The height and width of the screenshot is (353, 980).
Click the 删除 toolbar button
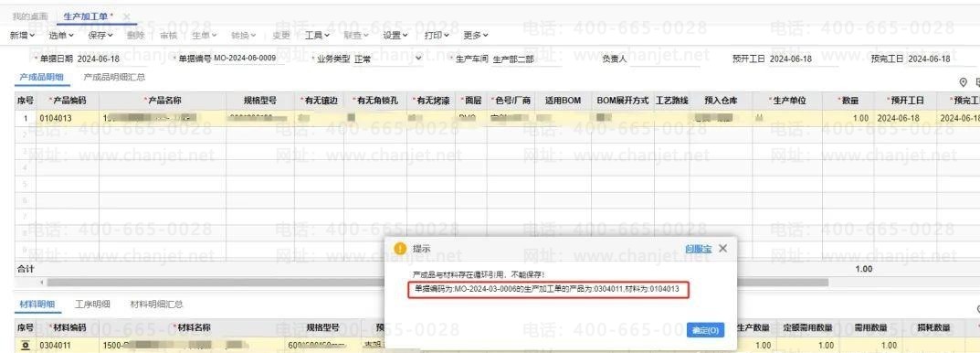(x=135, y=36)
